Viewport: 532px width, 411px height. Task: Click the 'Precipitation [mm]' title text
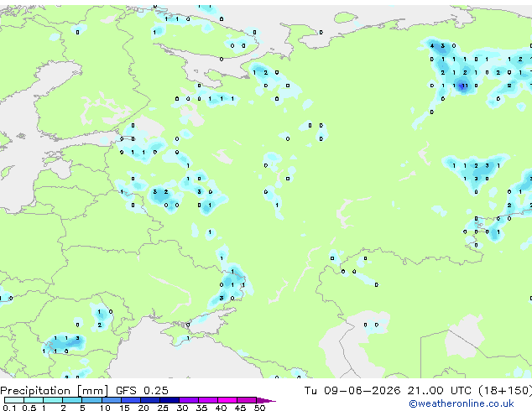pos(55,391)
